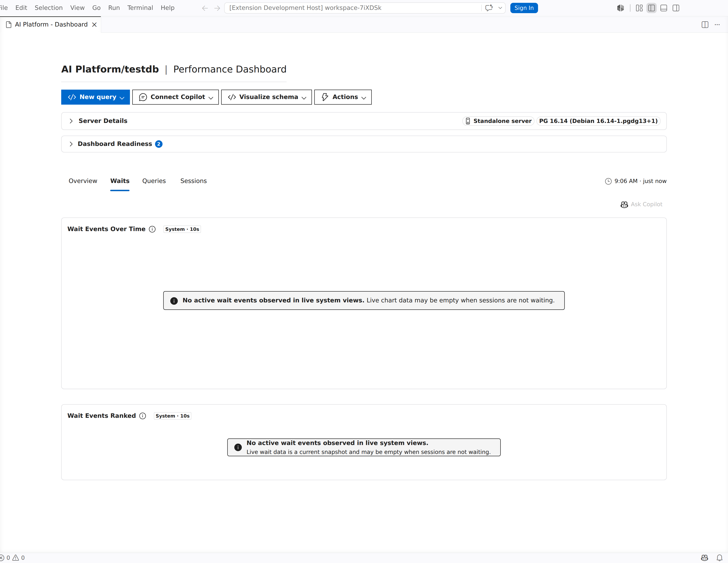Open the Go menu

pyautogui.click(x=96, y=8)
